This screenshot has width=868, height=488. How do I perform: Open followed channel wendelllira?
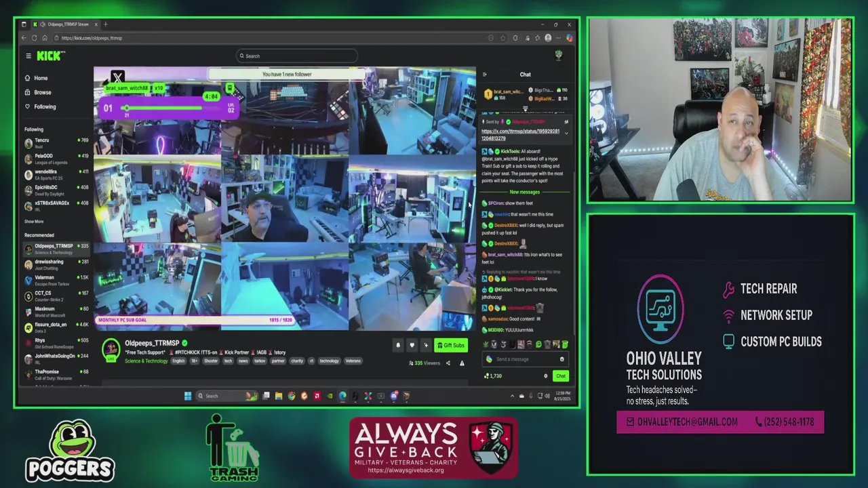click(x=57, y=174)
